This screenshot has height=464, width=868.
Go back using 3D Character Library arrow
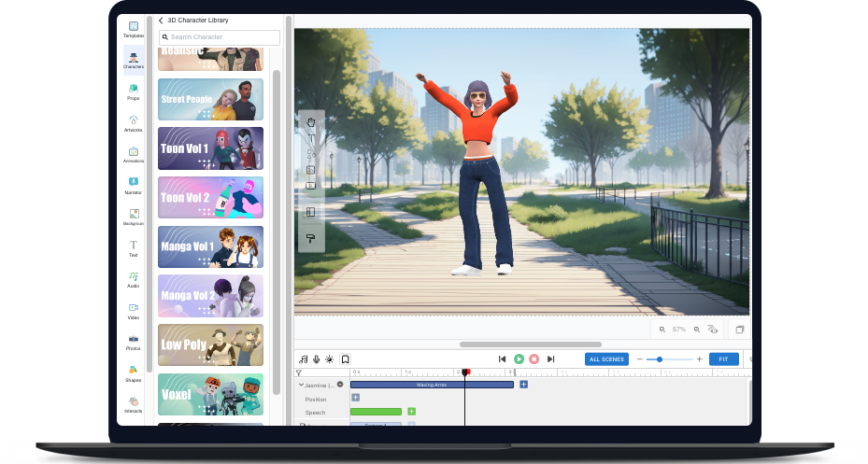coord(161,20)
